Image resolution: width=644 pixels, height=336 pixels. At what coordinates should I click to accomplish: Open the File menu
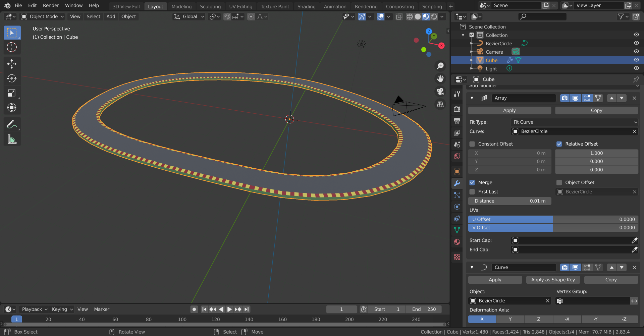(18, 5)
